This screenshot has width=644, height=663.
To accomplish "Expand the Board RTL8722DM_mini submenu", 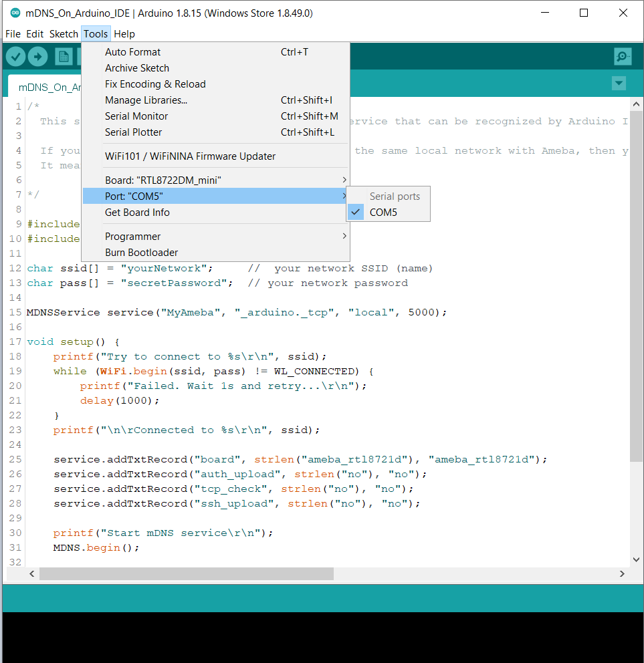I will coord(216,180).
